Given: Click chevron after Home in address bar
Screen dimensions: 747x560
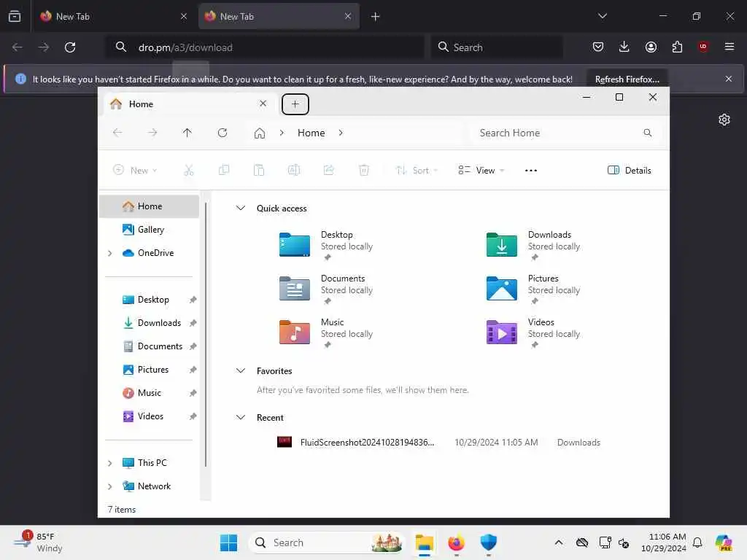Looking at the screenshot, I should tap(341, 133).
